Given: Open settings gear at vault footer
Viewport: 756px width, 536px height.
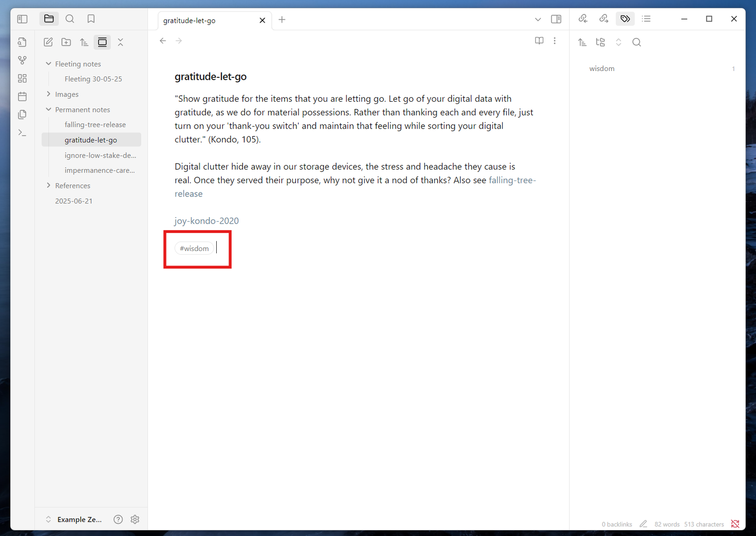Looking at the screenshot, I should (x=135, y=520).
